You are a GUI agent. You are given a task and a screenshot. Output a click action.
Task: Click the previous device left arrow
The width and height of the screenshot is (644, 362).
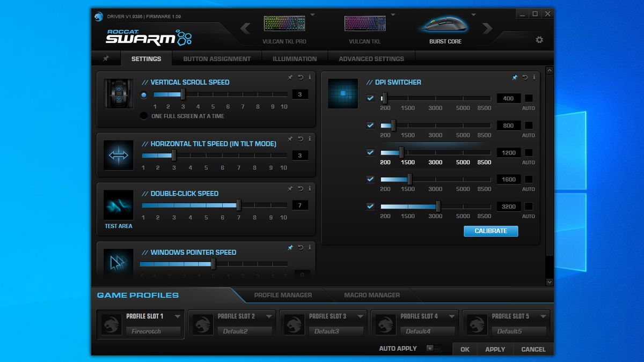pos(245,28)
